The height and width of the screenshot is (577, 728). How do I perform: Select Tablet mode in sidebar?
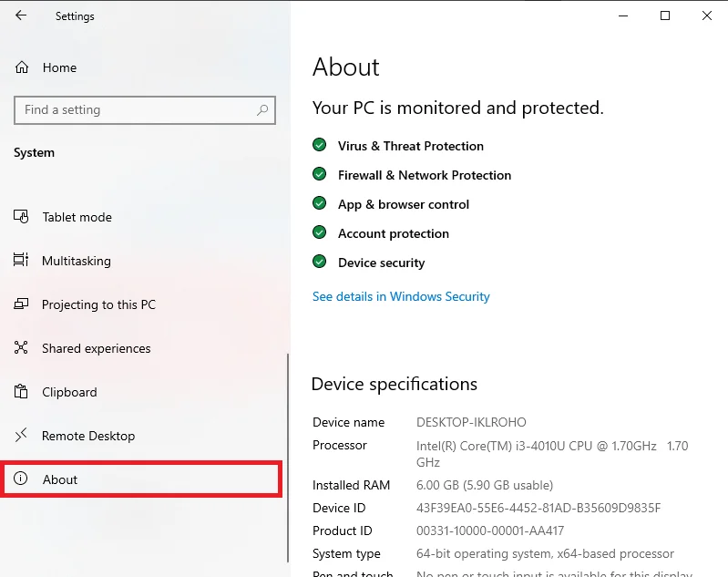(77, 217)
